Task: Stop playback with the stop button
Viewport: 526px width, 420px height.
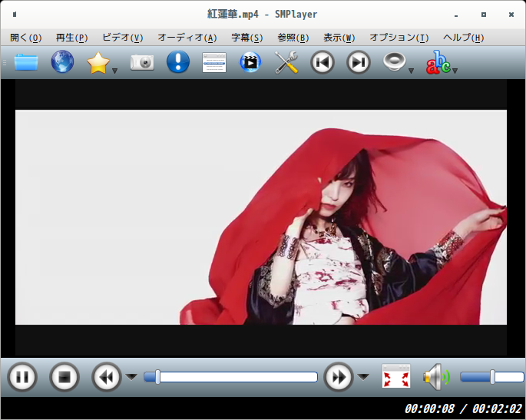Action: point(65,377)
